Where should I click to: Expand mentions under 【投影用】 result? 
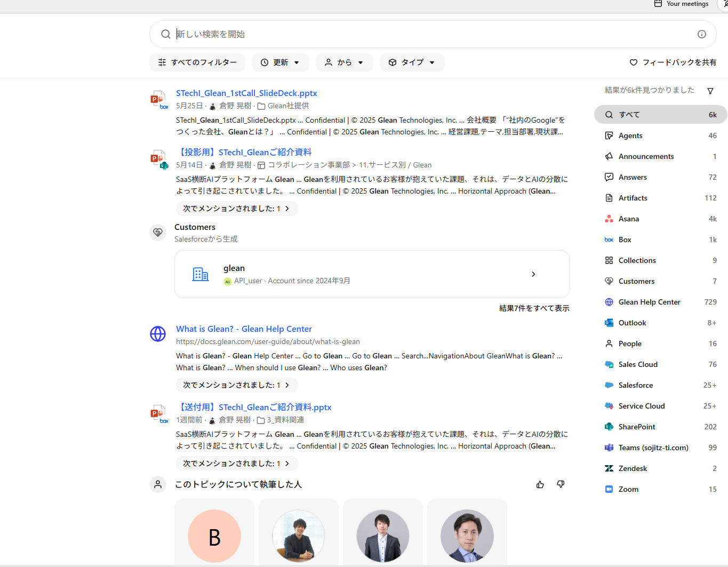coord(237,209)
